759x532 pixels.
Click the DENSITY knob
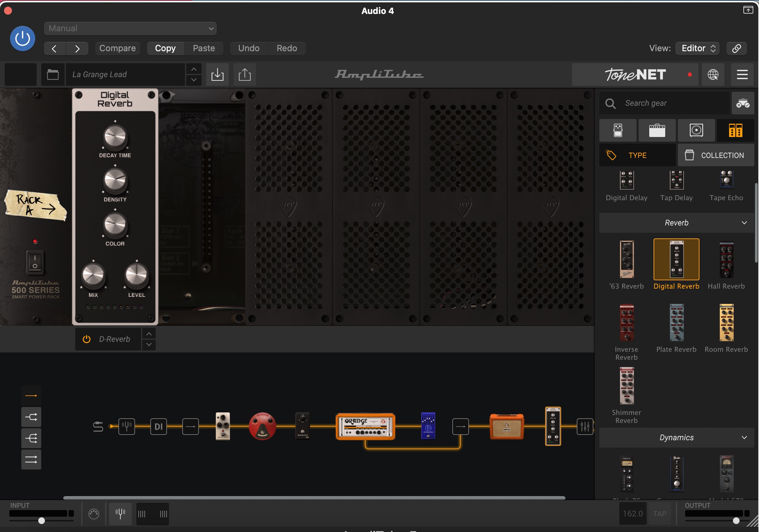point(115,181)
